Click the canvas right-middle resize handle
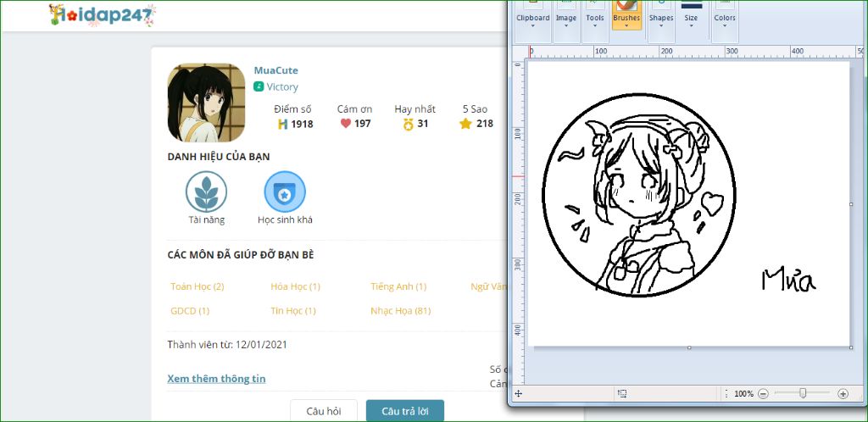 pyautogui.click(x=851, y=204)
